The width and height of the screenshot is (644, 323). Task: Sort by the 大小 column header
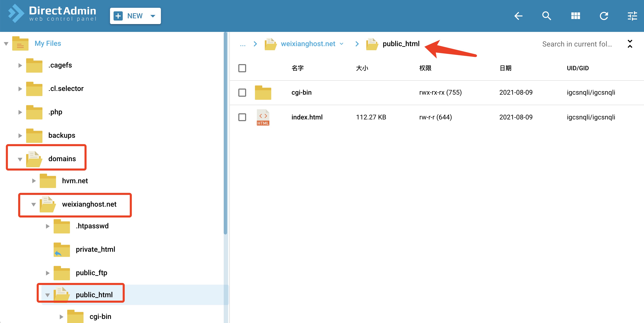click(362, 68)
